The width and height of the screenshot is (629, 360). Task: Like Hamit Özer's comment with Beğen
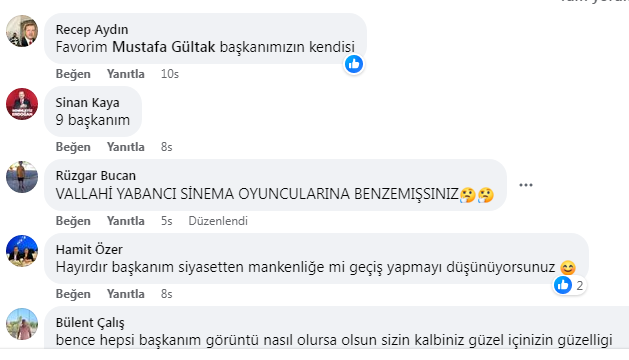click(73, 294)
